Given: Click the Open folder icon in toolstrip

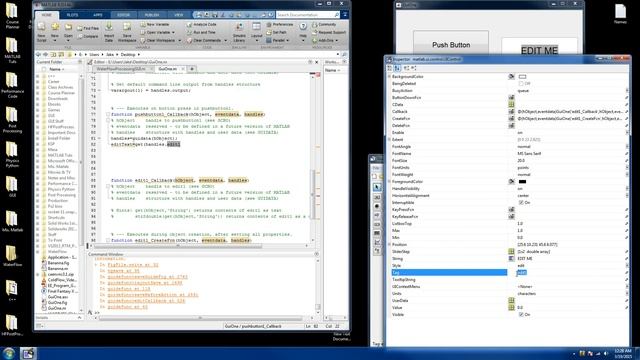Looking at the screenshot, I should pyautogui.click(x=68, y=27).
